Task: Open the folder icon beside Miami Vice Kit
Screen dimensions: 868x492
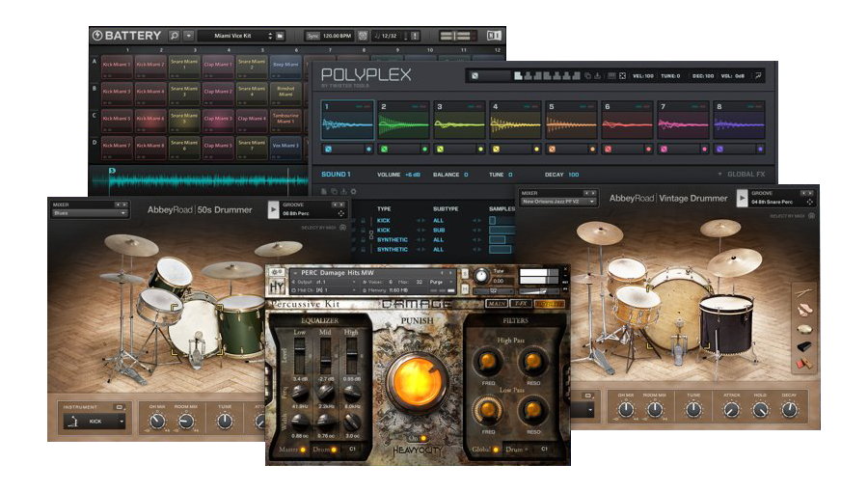Action: point(280,36)
